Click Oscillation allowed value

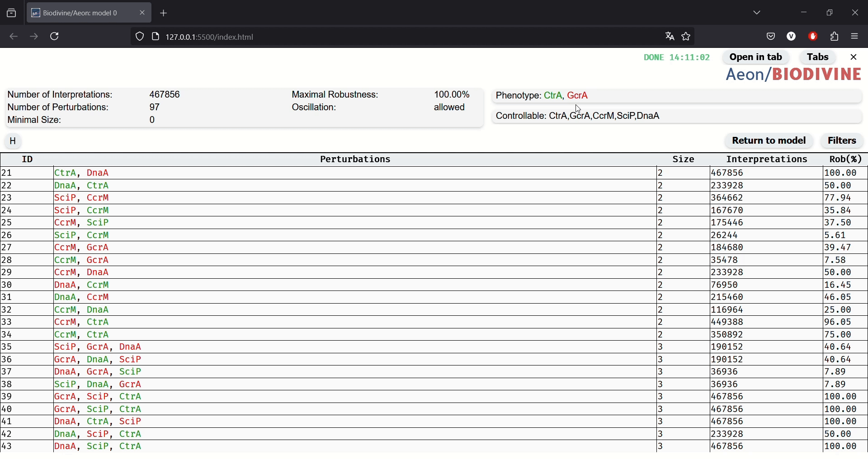pyautogui.click(x=449, y=108)
